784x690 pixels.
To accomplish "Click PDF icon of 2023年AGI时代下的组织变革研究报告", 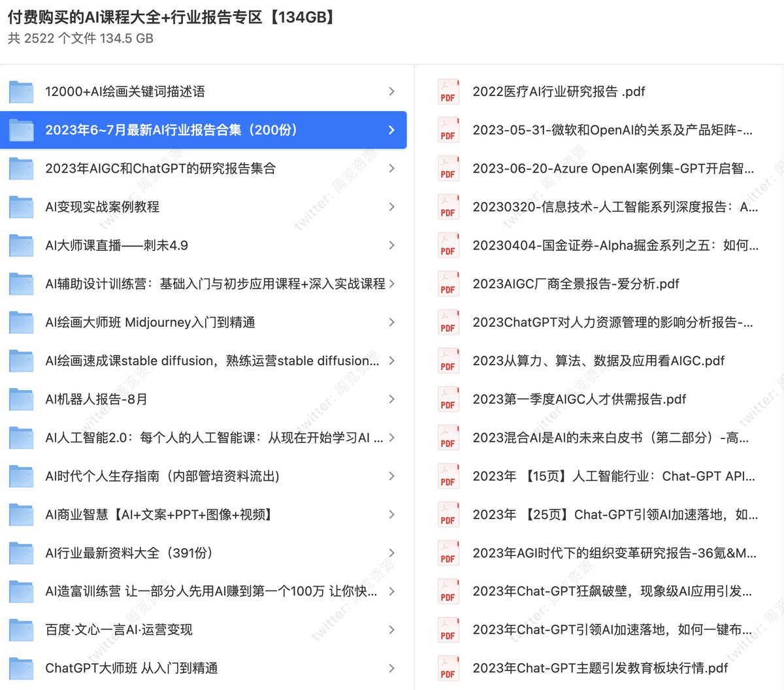I will point(448,553).
